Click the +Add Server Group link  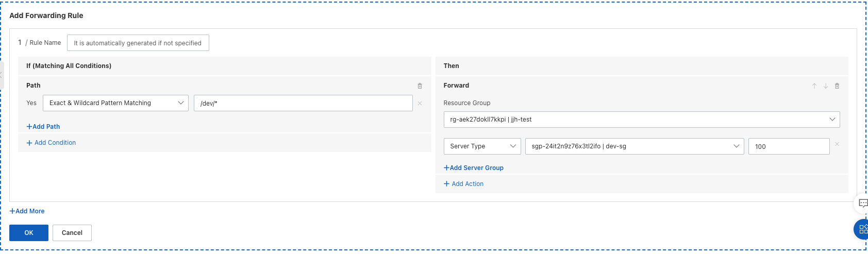click(x=474, y=167)
